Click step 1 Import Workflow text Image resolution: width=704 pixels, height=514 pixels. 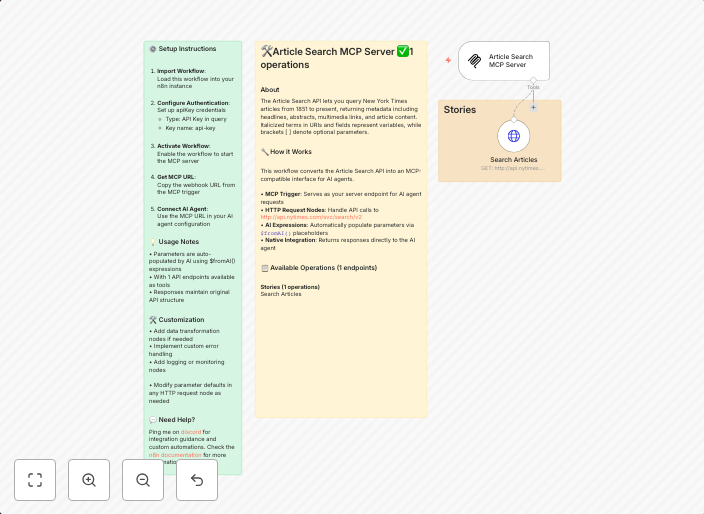[181, 71]
